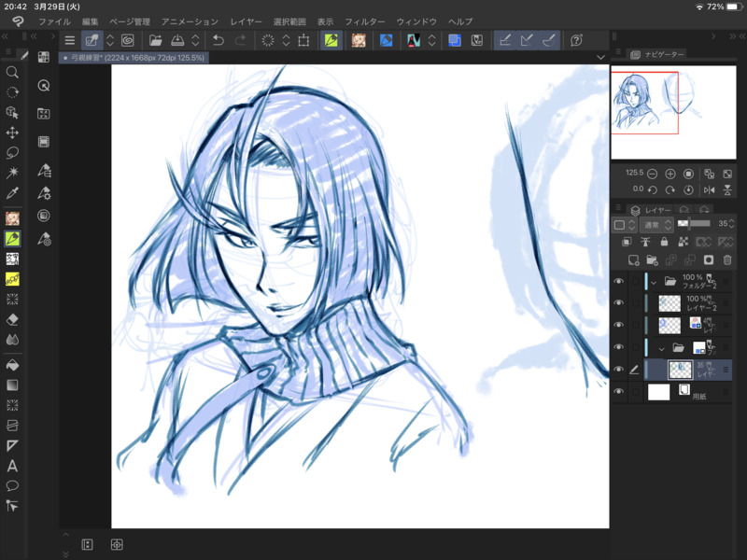The height and width of the screenshot is (560, 747).
Task: Collapse the フォルダー2 folder chevron
Action: point(654,282)
